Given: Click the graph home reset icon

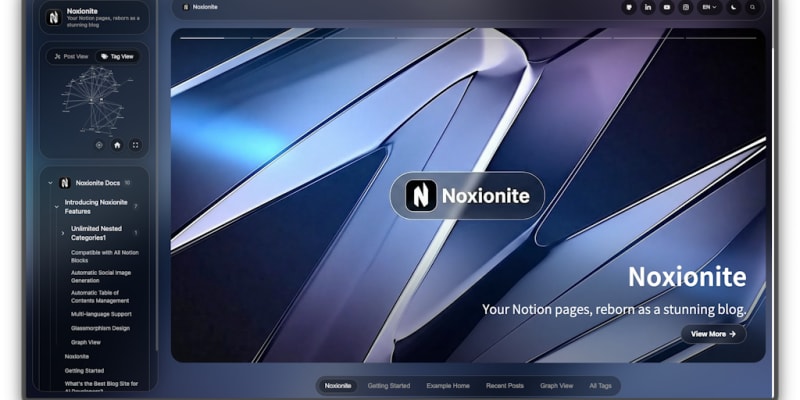Looking at the screenshot, I should pos(117,145).
